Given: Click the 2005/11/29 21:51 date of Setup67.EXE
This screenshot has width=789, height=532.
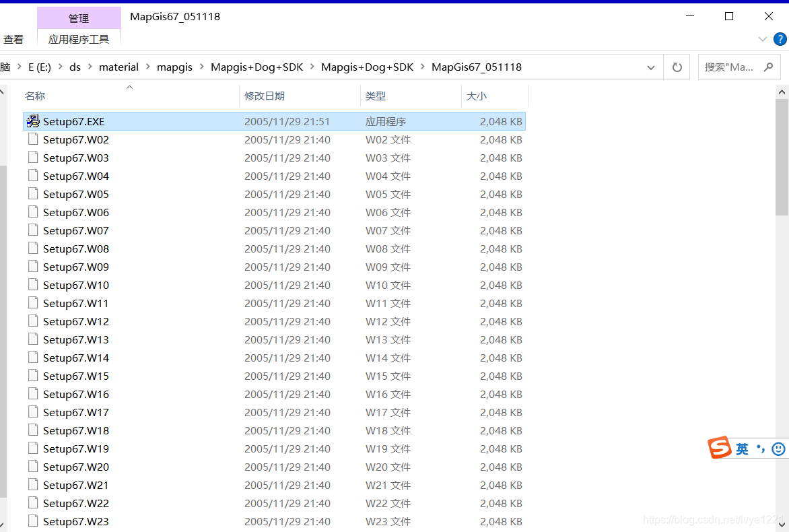Looking at the screenshot, I should [x=287, y=121].
